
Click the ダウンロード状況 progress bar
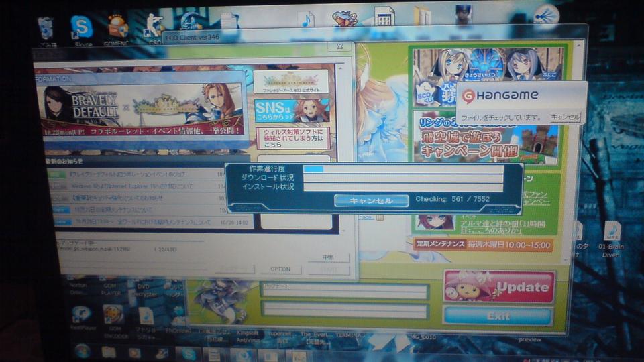click(x=403, y=178)
